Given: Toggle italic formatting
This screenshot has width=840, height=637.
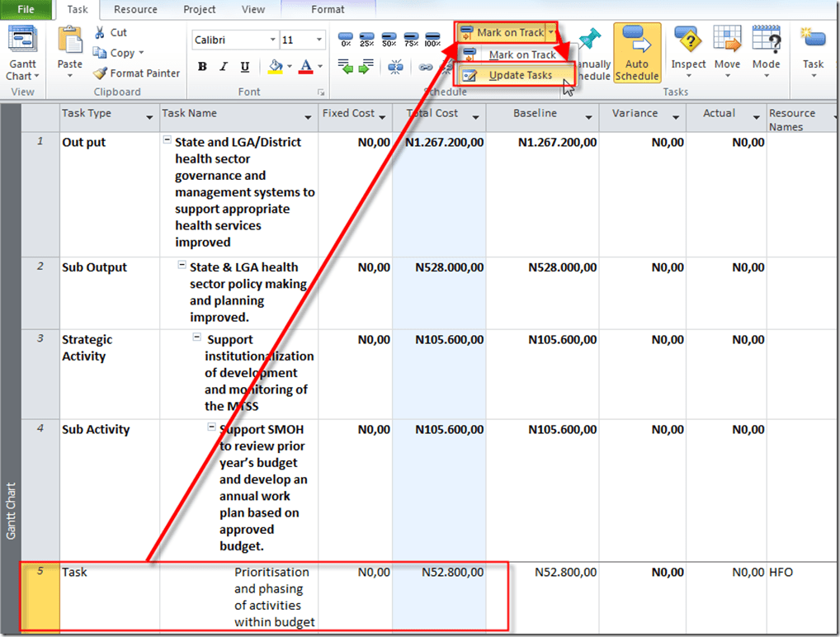Looking at the screenshot, I should [224, 67].
